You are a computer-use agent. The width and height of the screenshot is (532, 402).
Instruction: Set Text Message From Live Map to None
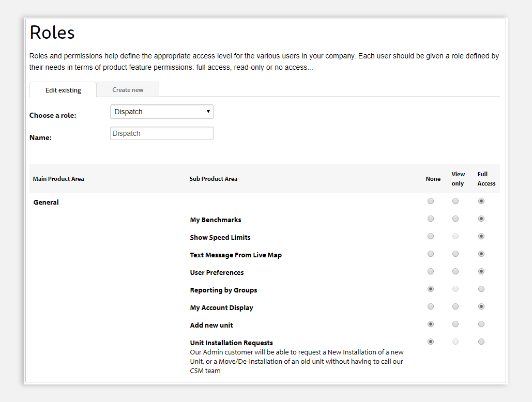(x=431, y=254)
